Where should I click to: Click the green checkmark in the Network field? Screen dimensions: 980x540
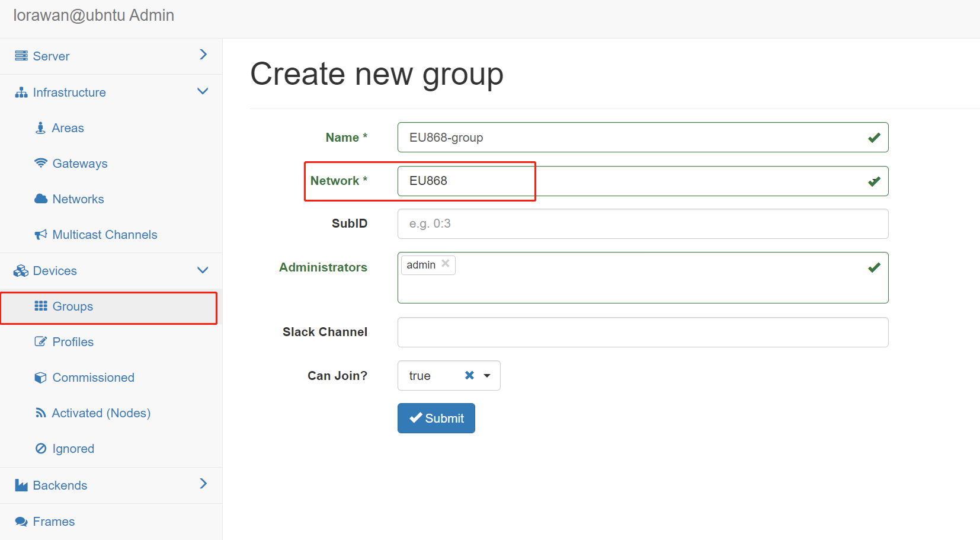tap(874, 181)
